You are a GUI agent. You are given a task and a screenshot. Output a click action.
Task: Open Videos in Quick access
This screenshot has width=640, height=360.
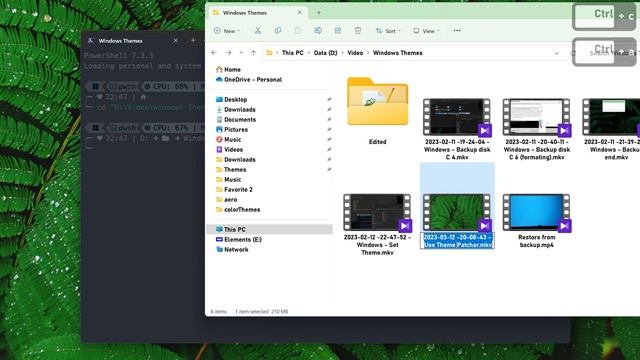(229, 149)
